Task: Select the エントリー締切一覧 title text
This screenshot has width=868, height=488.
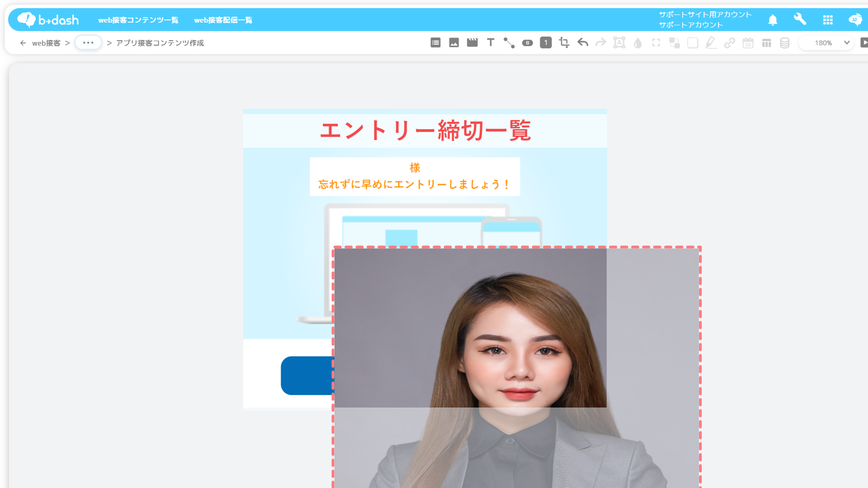Action: point(425,130)
